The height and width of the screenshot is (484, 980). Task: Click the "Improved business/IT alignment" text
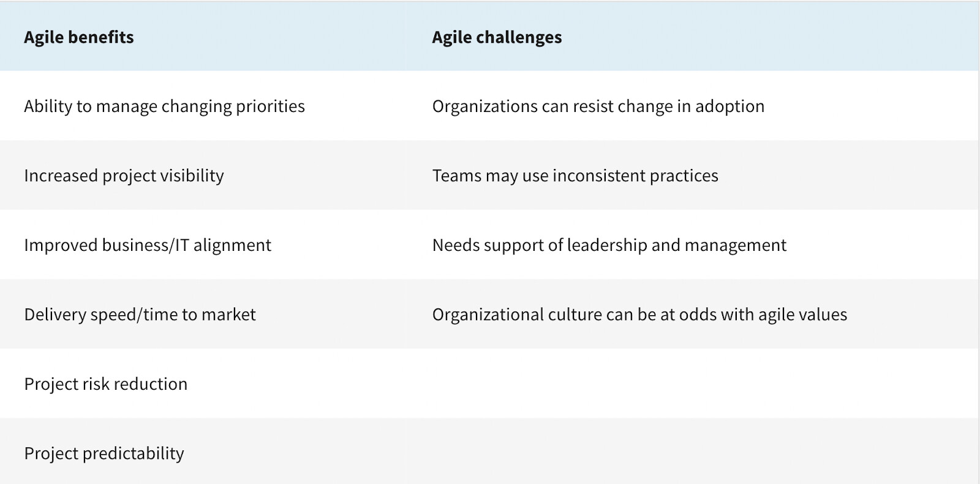(147, 245)
